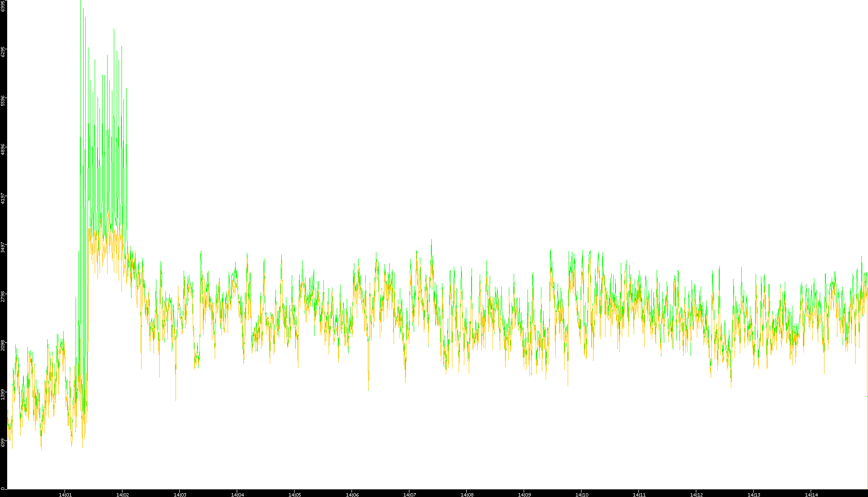The width and height of the screenshot is (868, 497).
Task: Select the 14:10 marker on time axis
Action: point(582,494)
